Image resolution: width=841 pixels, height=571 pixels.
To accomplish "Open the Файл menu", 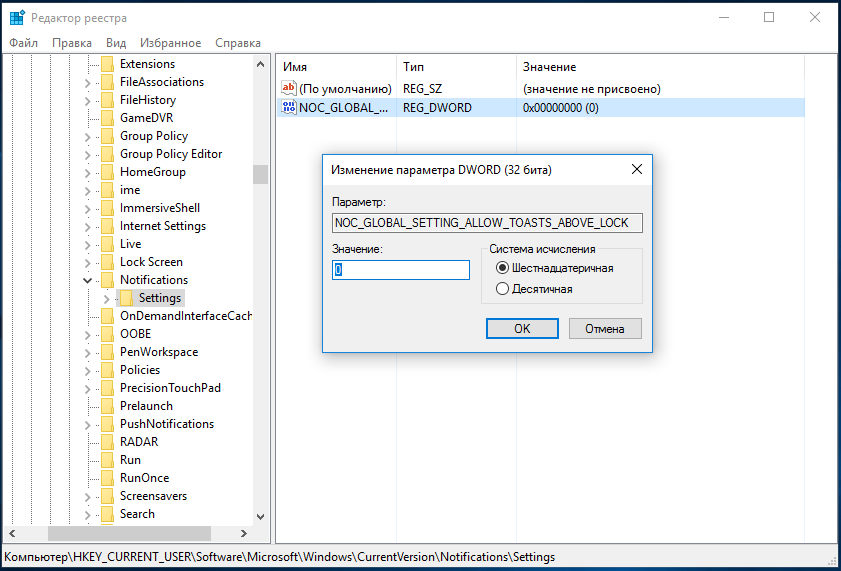I will tap(24, 43).
